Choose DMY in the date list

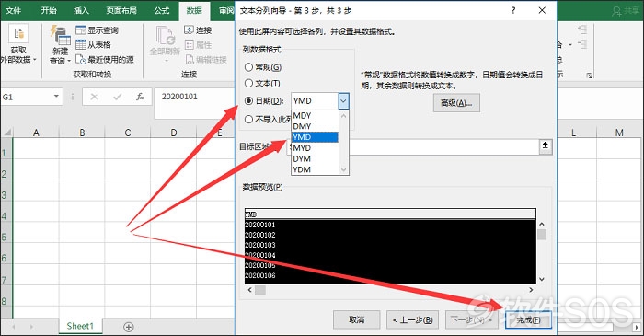315,126
